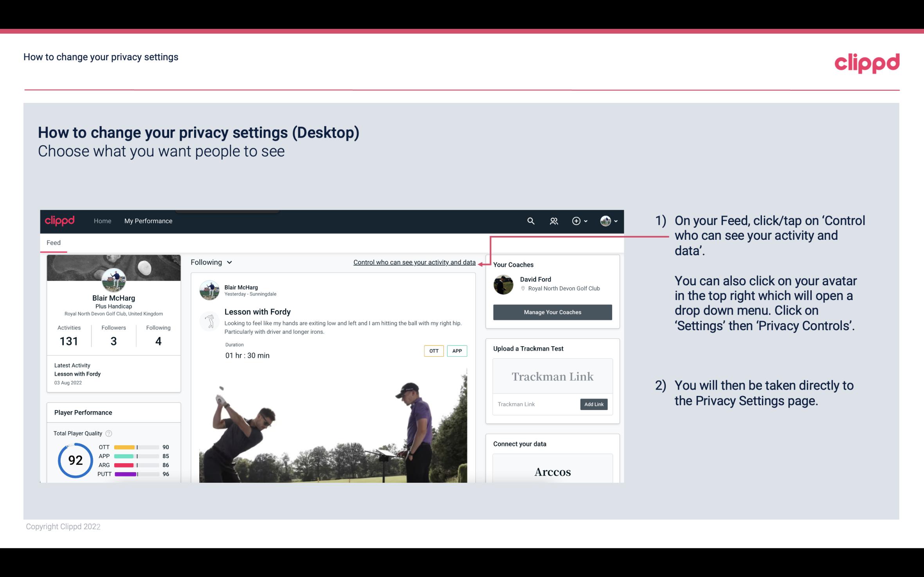The image size is (924, 577).
Task: Click Blair McHarg's profile avatar image
Action: (x=113, y=280)
